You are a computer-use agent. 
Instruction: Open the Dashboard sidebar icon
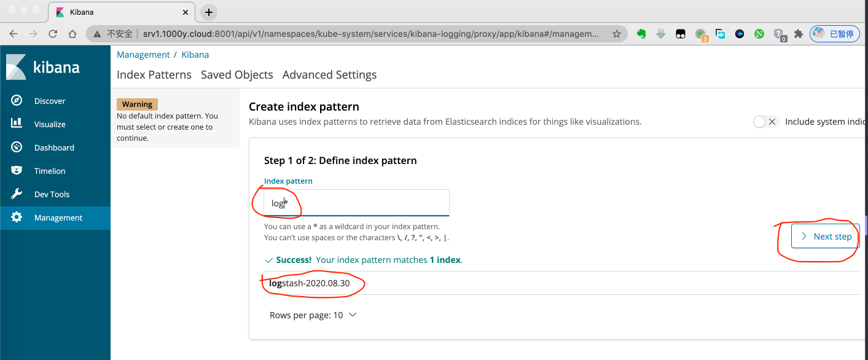click(x=17, y=147)
